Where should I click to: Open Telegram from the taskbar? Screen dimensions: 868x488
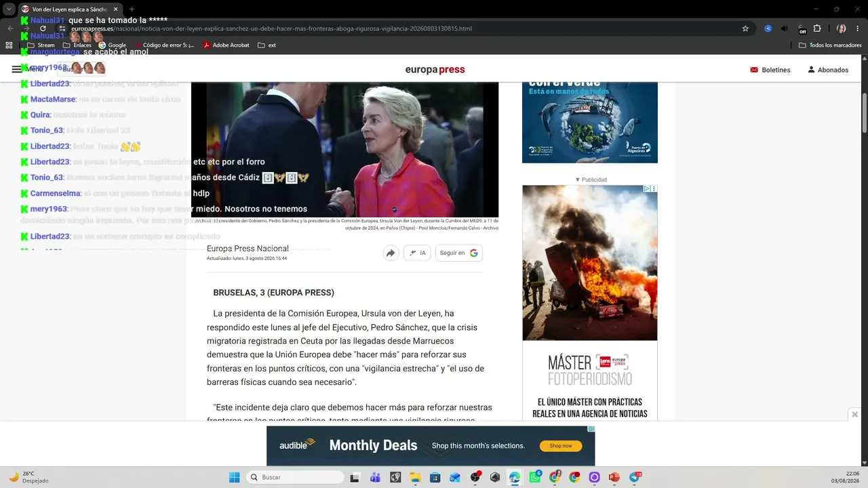(x=635, y=477)
